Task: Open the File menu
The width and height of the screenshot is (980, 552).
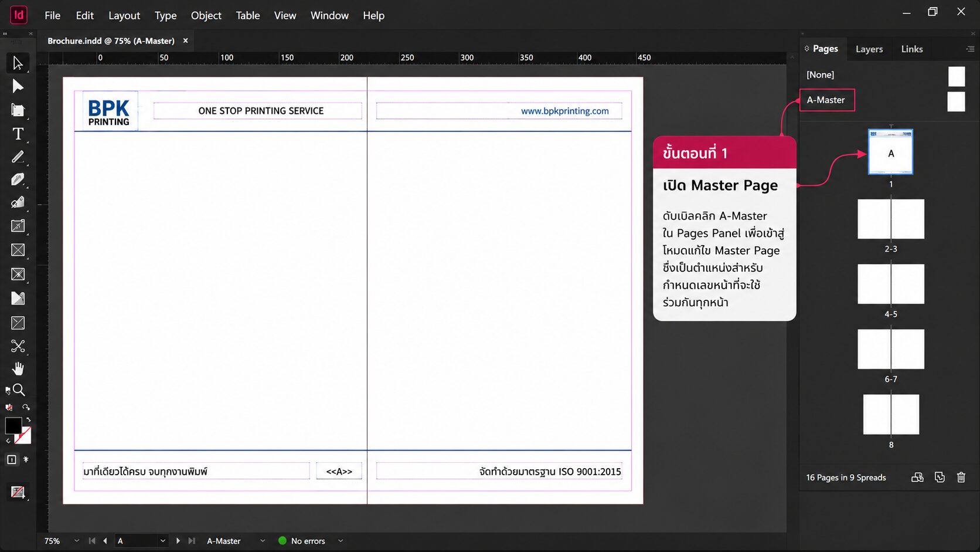Action: [52, 15]
